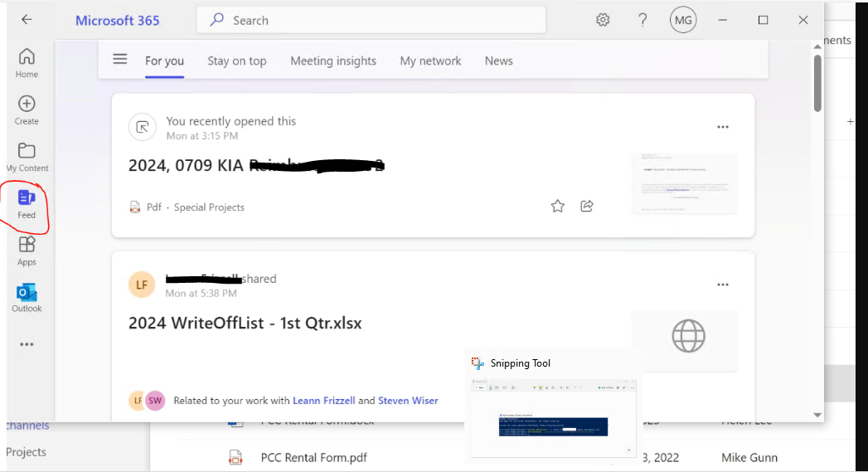Open the KIA PDF preview thumbnail
This screenshot has width=868, height=472.
685,183
